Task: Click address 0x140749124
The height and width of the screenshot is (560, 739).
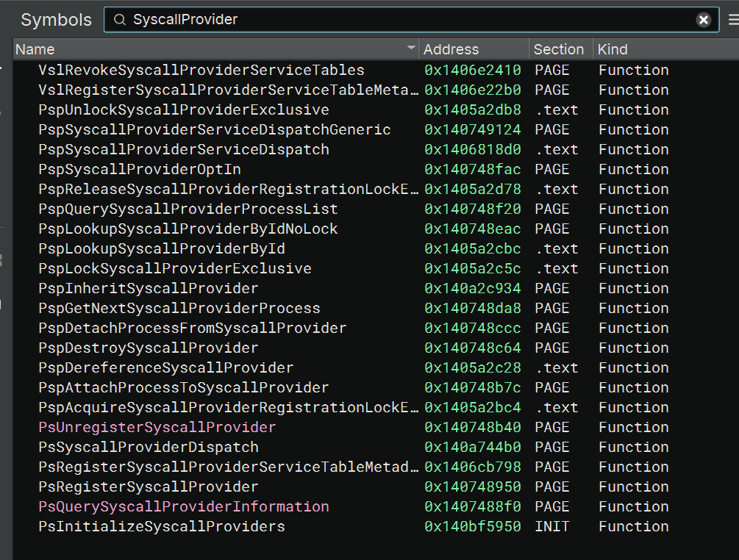Action: [473, 129]
